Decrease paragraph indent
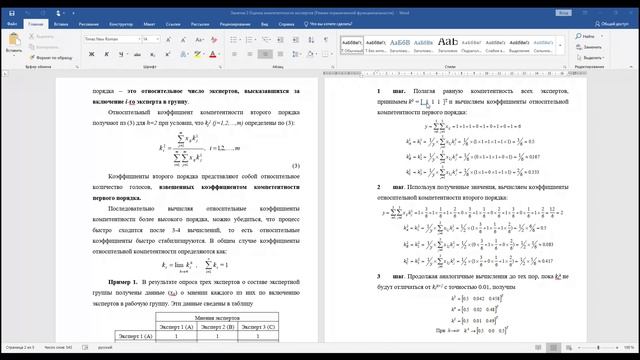This screenshot has width=640, height=360. [x=280, y=40]
